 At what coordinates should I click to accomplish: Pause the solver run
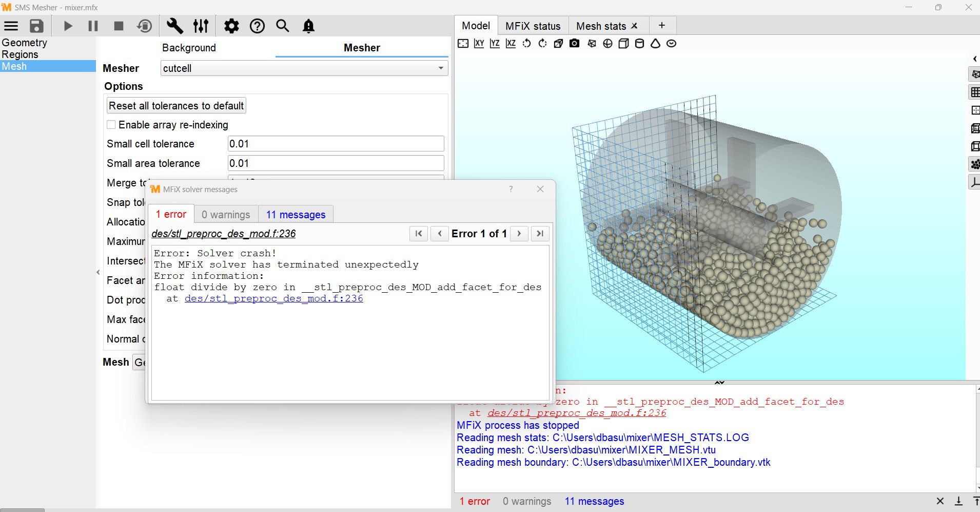[x=93, y=26]
